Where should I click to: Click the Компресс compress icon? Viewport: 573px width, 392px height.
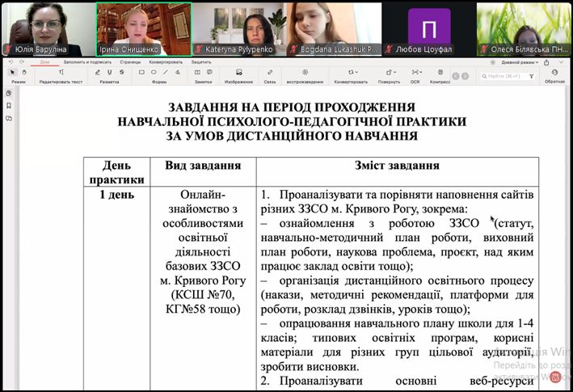point(440,72)
